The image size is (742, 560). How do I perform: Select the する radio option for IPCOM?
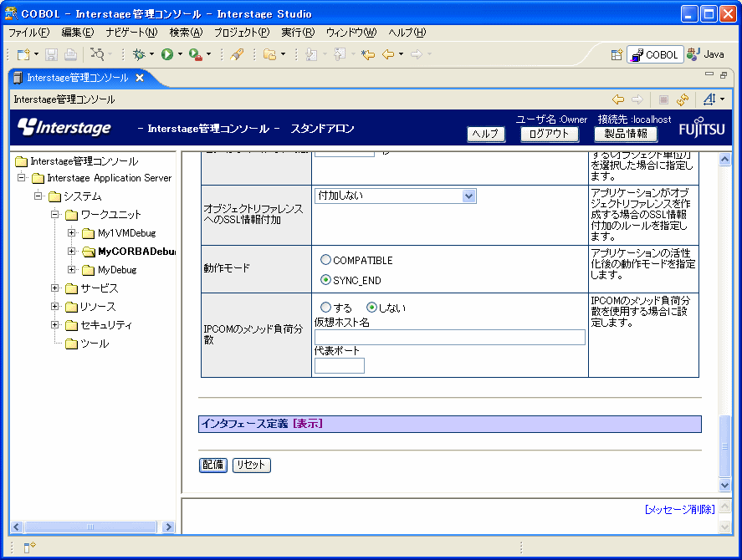[326, 308]
